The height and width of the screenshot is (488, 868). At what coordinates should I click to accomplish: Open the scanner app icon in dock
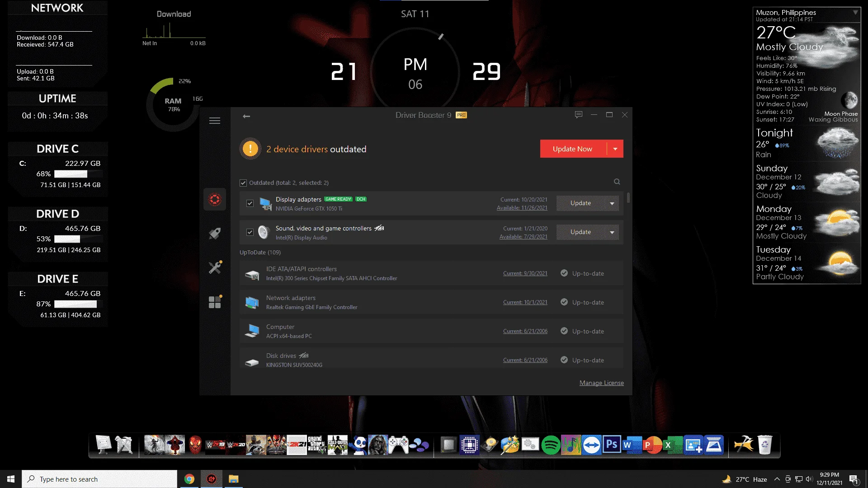[x=714, y=445]
